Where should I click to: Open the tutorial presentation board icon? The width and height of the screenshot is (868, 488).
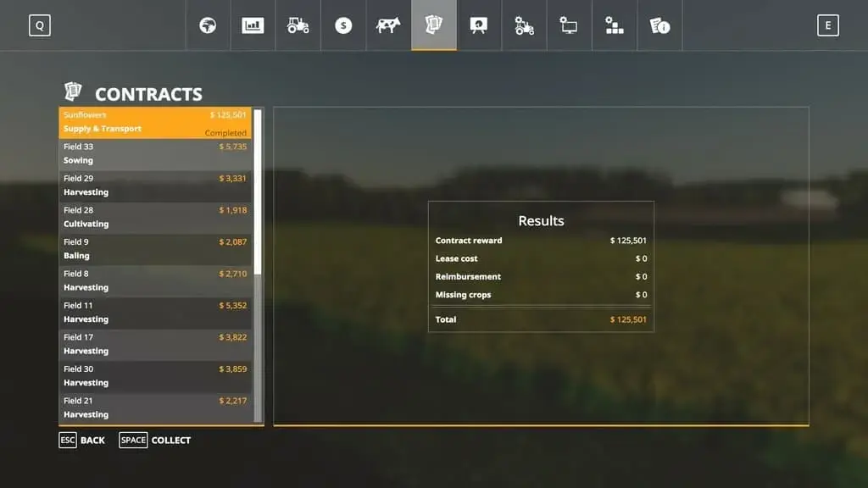(479, 25)
